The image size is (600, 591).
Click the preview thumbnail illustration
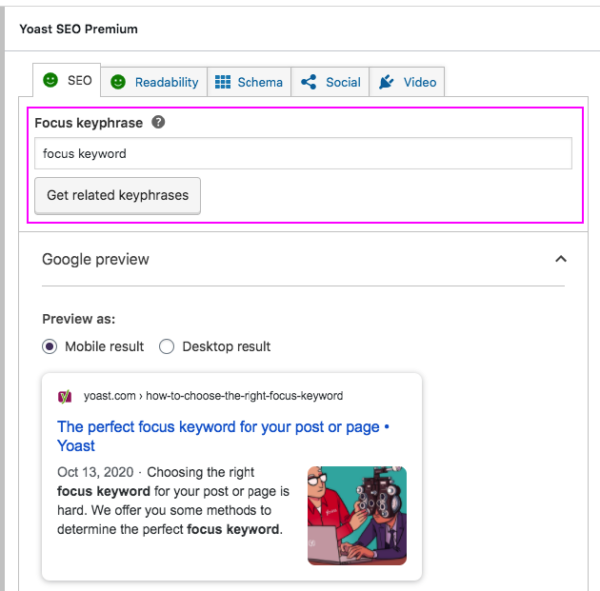tap(357, 515)
